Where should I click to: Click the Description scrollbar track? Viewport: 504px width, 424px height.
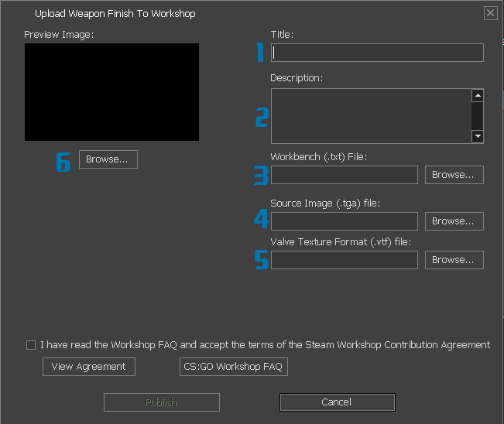[478, 116]
